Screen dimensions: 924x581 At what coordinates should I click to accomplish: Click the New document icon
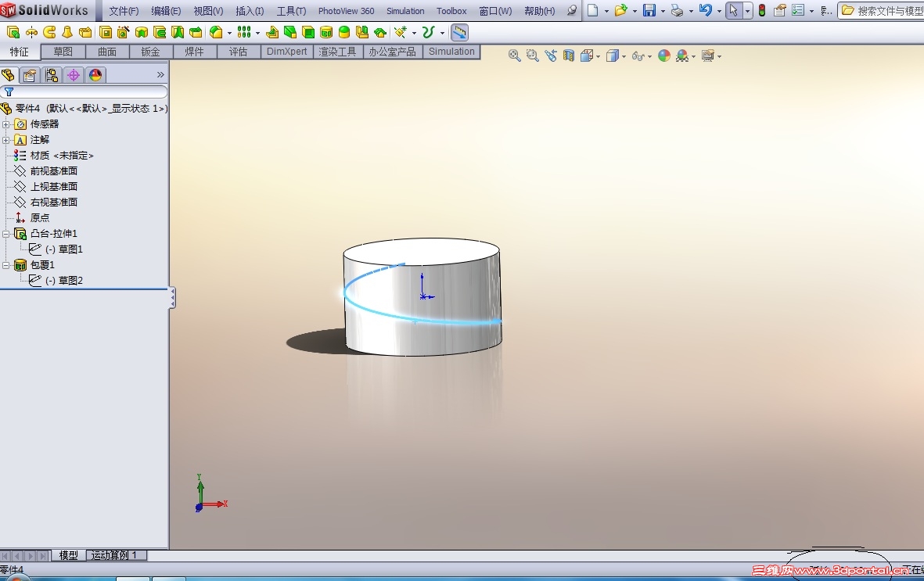tap(593, 10)
